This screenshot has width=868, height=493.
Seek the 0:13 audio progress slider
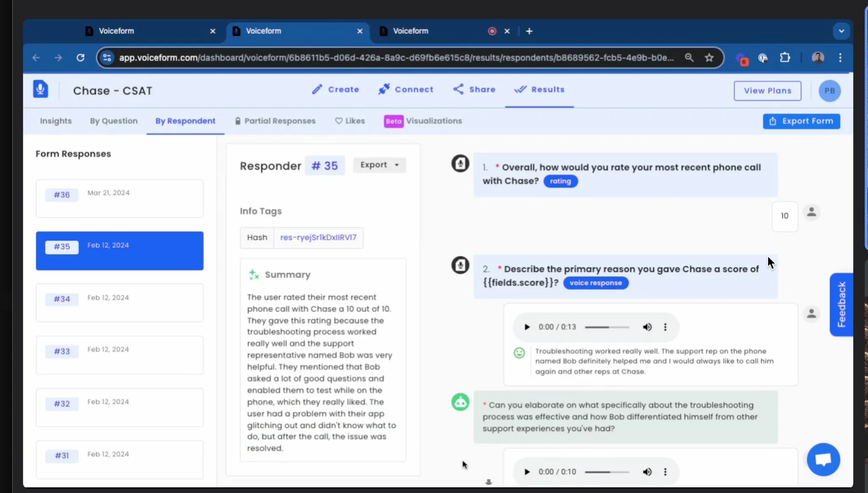(x=607, y=327)
